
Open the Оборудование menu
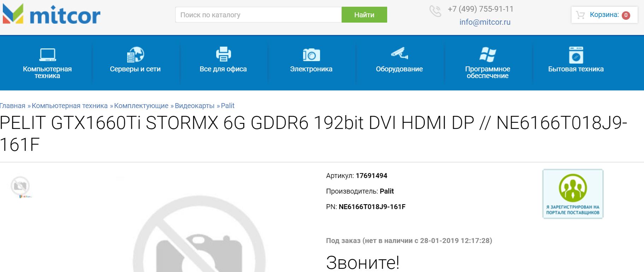[399, 69]
